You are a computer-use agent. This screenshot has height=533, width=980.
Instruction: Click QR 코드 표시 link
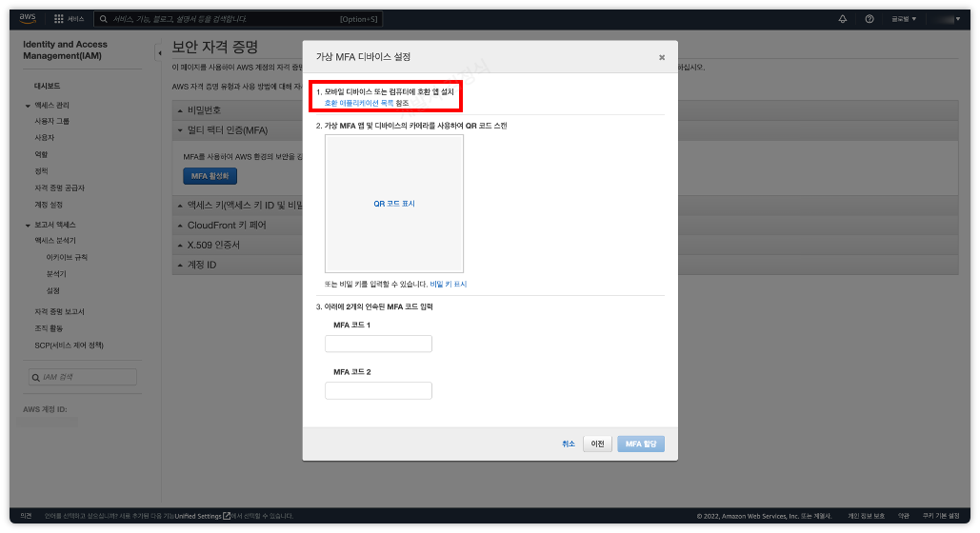pyautogui.click(x=394, y=204)
